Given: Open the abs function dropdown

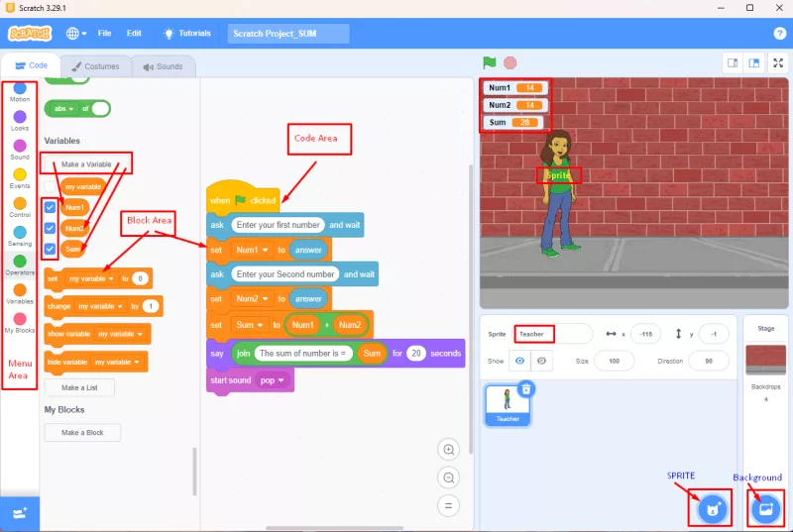Looking at the screenshot, I should (64, 109).
